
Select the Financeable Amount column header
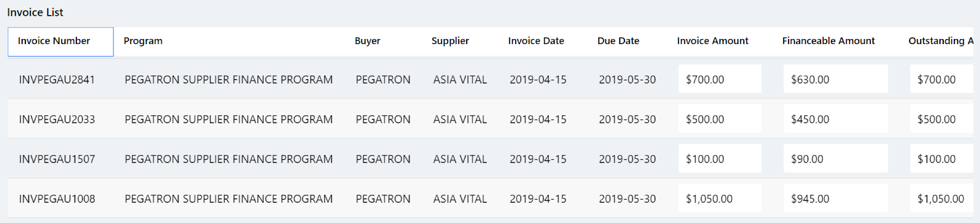point(828,41)
